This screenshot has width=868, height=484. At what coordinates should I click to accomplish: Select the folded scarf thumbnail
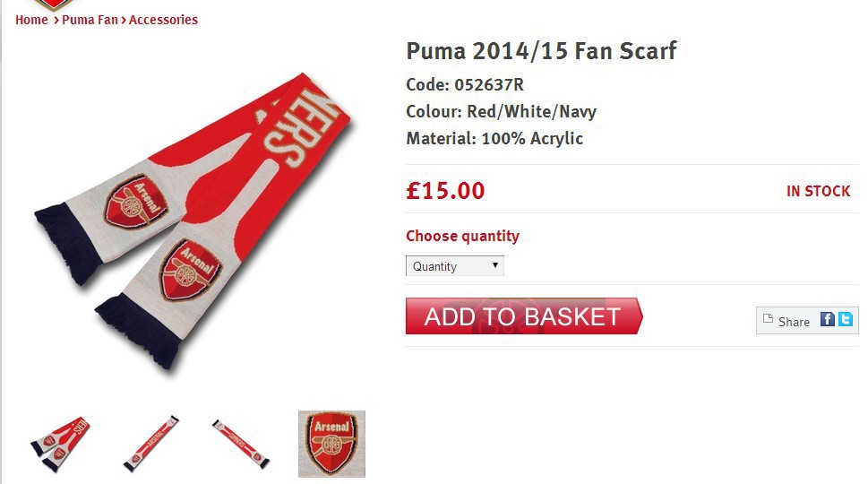(61, 443)
